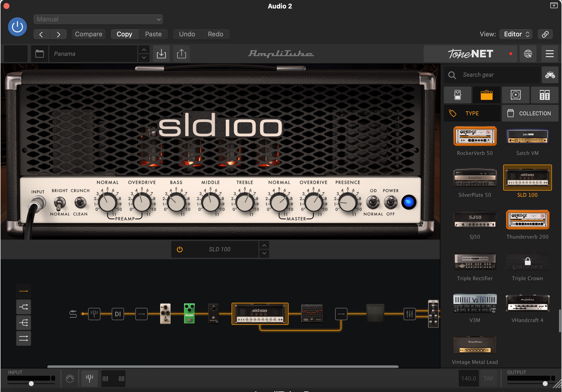Click the Redo button
Image resolution: width=562 pixels, height=392 pixels.
216,34
